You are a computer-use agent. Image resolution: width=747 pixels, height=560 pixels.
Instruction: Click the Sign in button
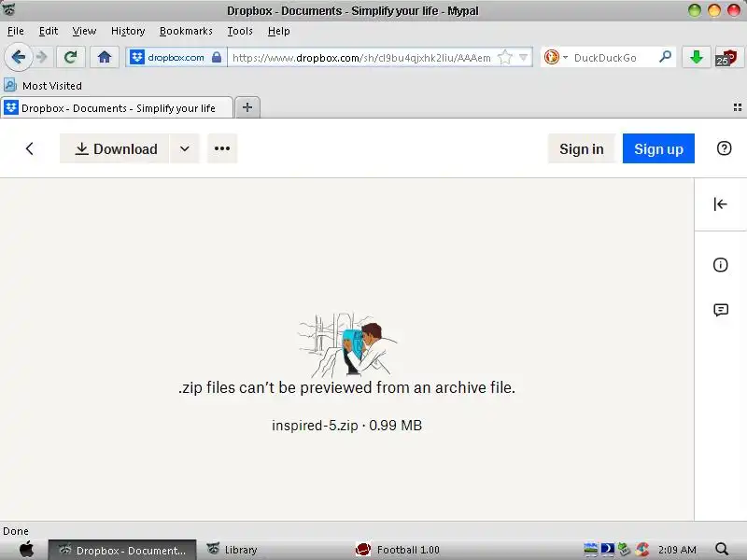point(581,148)
